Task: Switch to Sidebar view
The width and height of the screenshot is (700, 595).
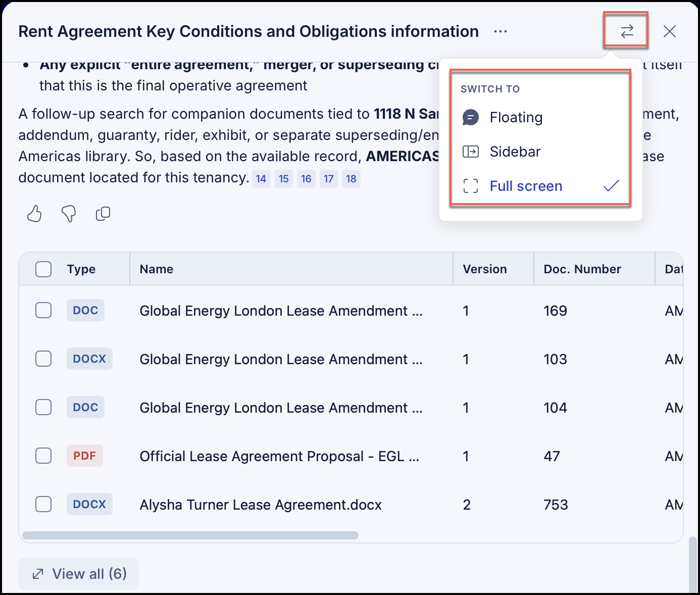Action: pos(541,152)
